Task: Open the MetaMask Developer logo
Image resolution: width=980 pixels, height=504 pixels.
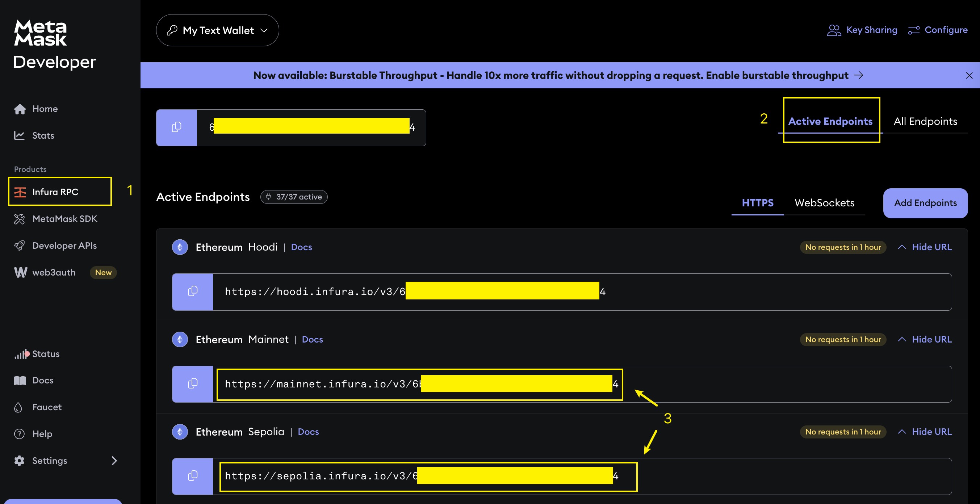Action: pyautogui.click(x=54, y=45)
